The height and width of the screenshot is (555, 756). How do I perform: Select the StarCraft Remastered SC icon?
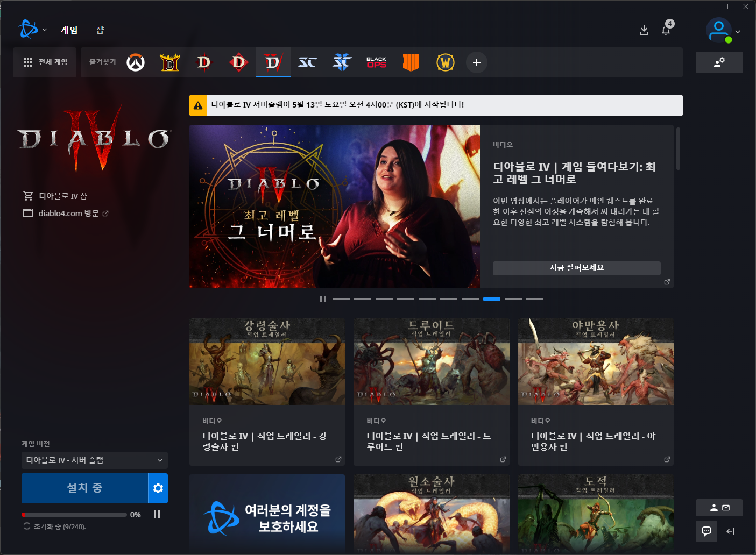coord(308,62)
